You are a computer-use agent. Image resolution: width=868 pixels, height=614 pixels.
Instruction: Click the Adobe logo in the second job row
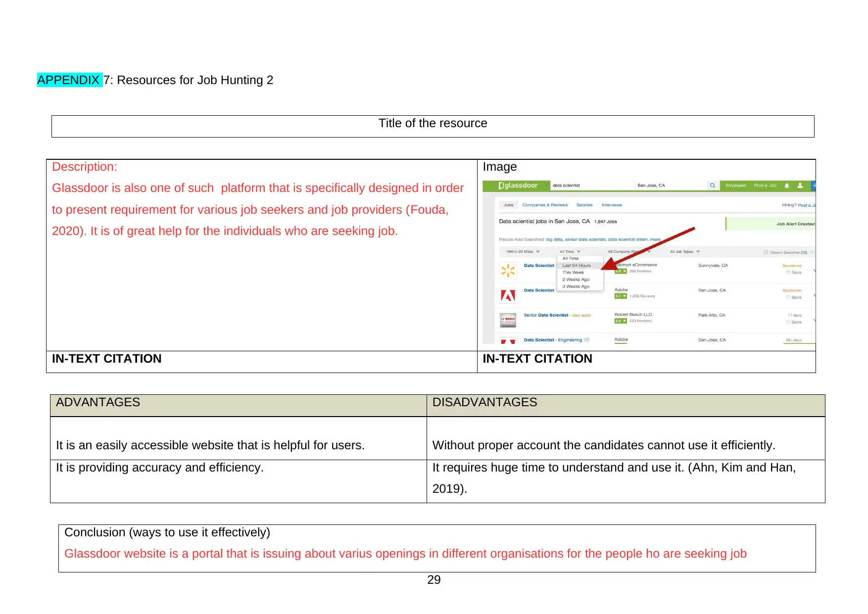click(508, 295)
